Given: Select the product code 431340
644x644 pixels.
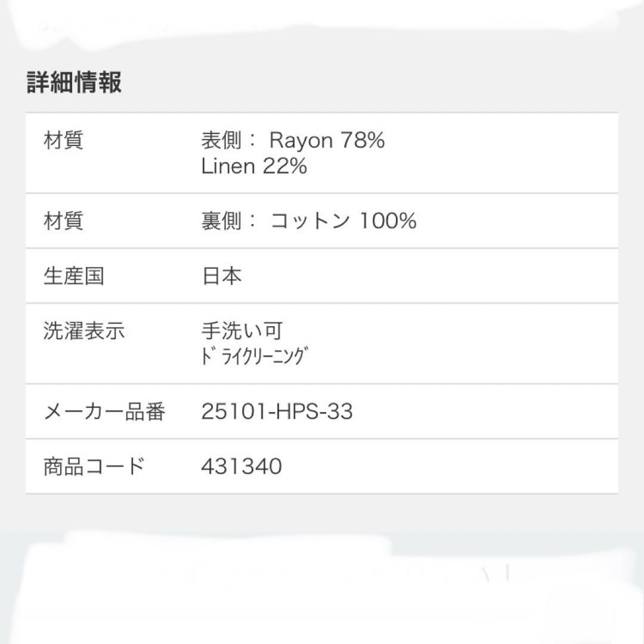Looking at the screenshot, I should click(241, 466).
